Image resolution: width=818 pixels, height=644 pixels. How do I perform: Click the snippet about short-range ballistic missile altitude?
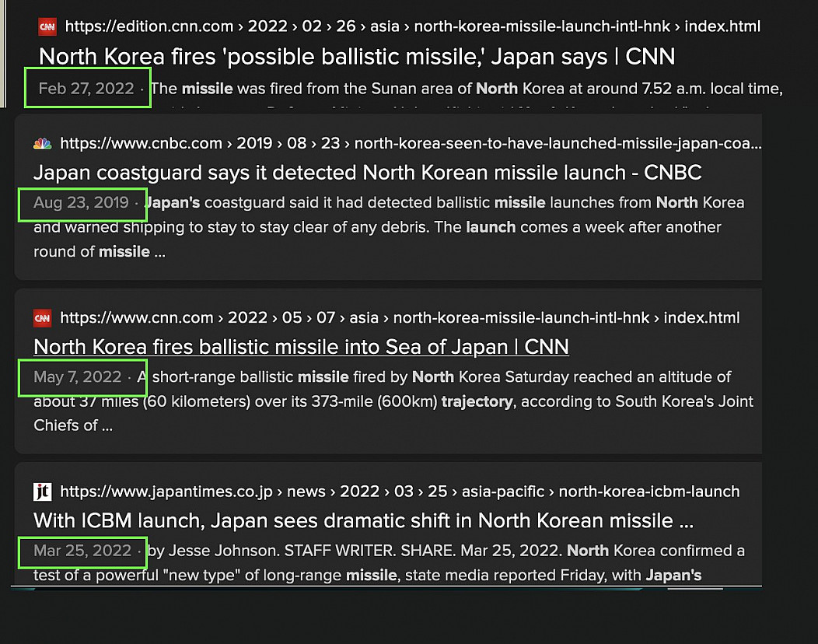point(393,401)
